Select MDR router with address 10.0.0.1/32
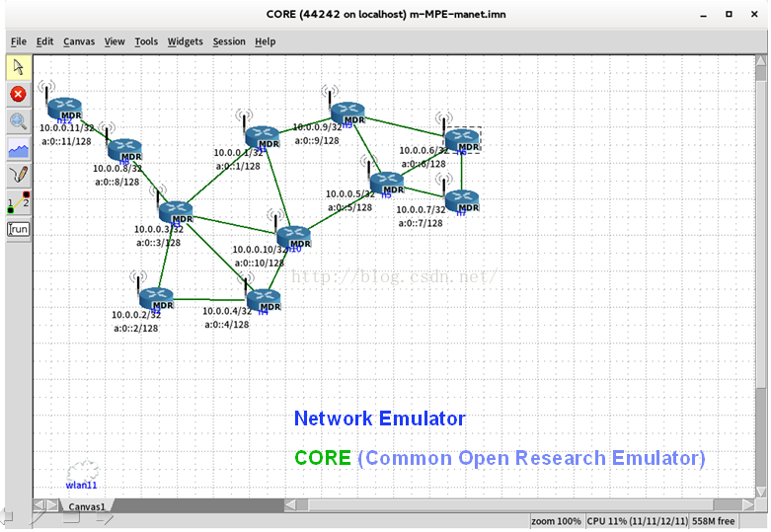 tap(262, 136)
